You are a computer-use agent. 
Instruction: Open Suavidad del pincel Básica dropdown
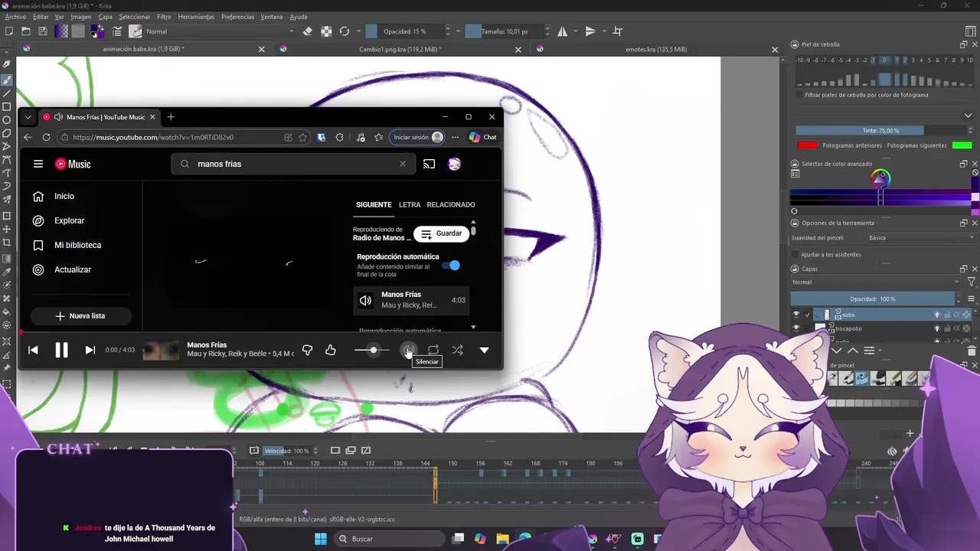pos(922,237)
